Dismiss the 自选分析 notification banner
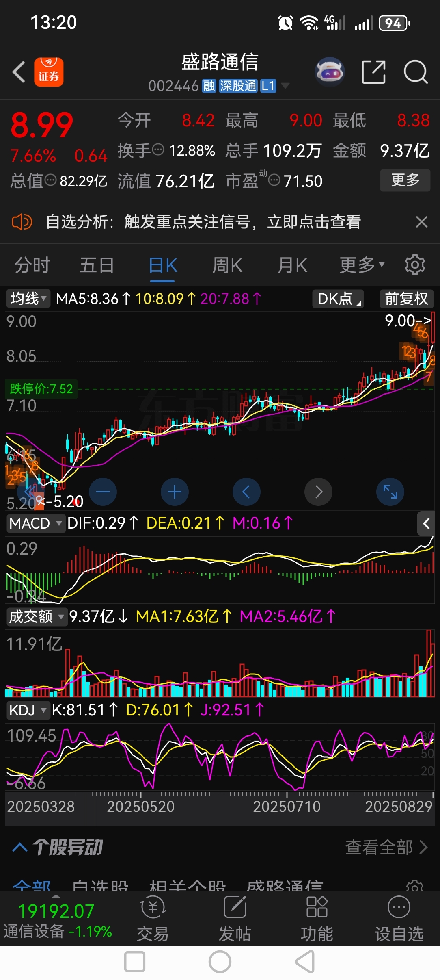 tap(422, 222)
